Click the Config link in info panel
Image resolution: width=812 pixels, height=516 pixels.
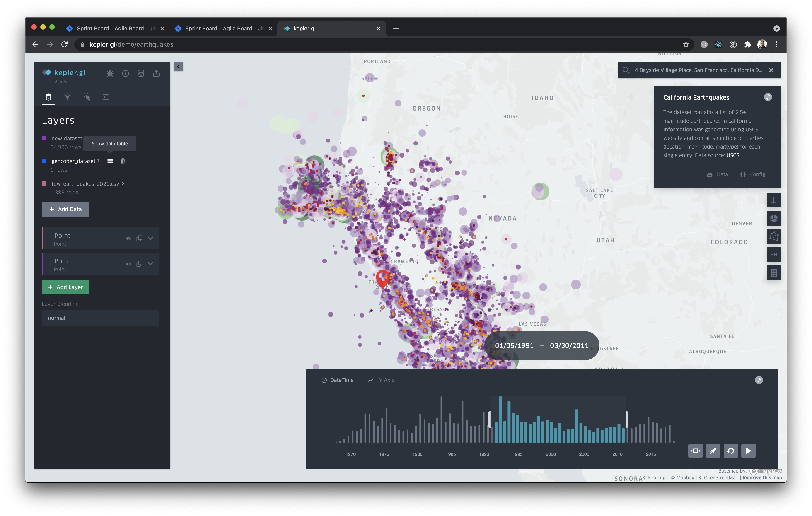[753, 174]
